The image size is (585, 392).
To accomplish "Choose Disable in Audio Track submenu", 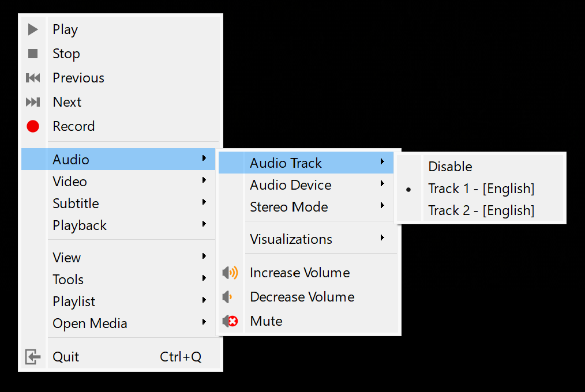I will (450, 167).
